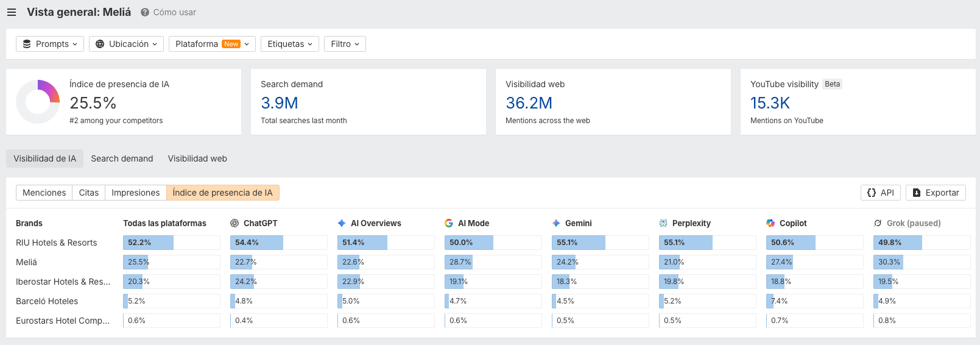Click Barceló 7.4% Copilot cell
Screen dimensions: 980x345
815,301
